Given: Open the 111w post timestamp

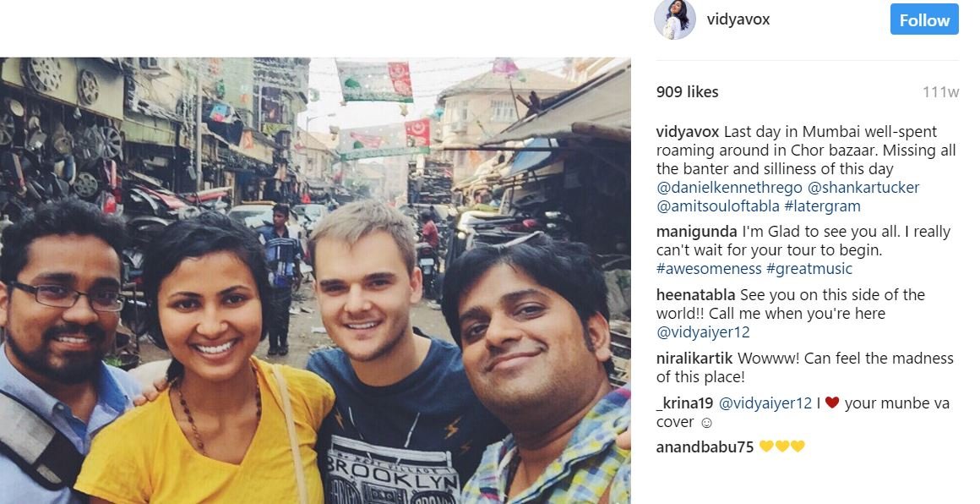Looking at the screenshot, I should click(940, 92).
